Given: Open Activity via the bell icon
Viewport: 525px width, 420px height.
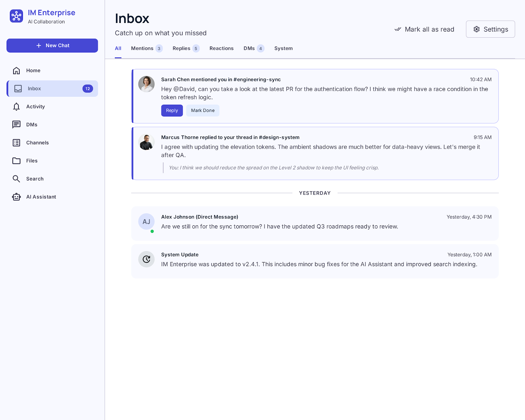Looking at the screenshot, I should pyautogui.click(x=16, y=107).
